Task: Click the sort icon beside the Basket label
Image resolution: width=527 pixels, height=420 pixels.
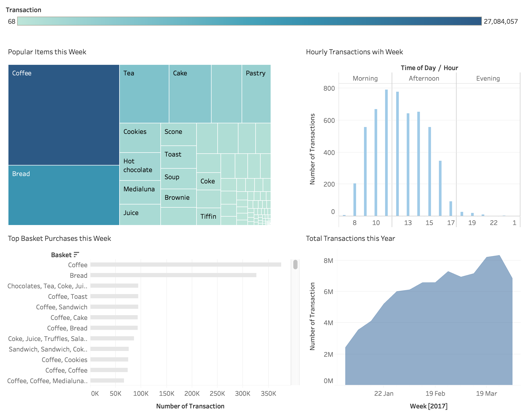Action: (x=77, y=255)
